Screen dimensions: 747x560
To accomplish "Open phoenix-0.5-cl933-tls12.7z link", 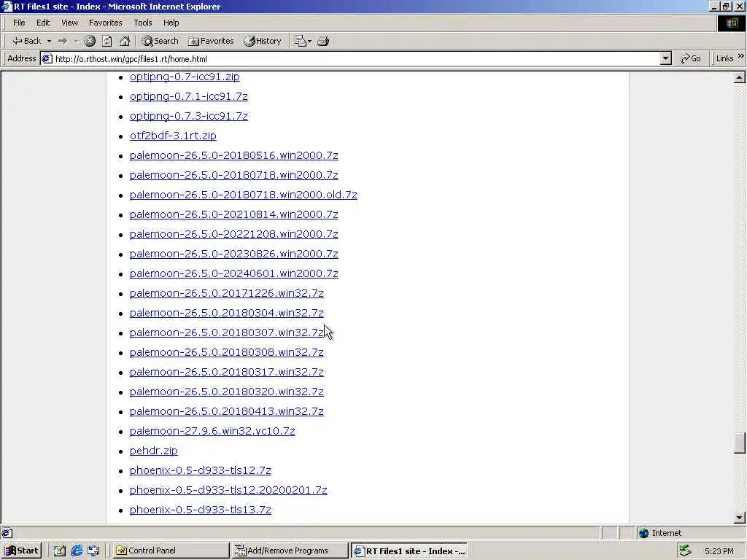I will 201,470.
